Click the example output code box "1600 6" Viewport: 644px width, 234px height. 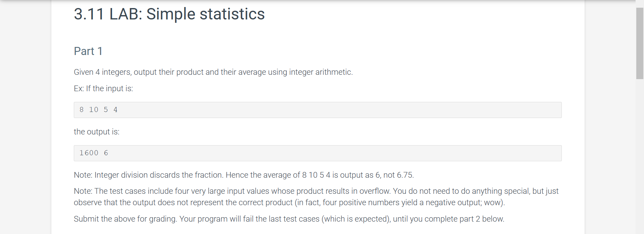click(x=318, y=153)
